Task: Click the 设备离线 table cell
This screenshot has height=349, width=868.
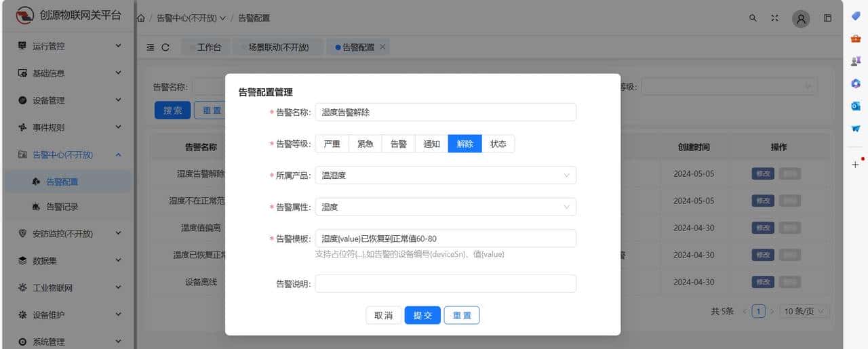Action: pos(201,282)
